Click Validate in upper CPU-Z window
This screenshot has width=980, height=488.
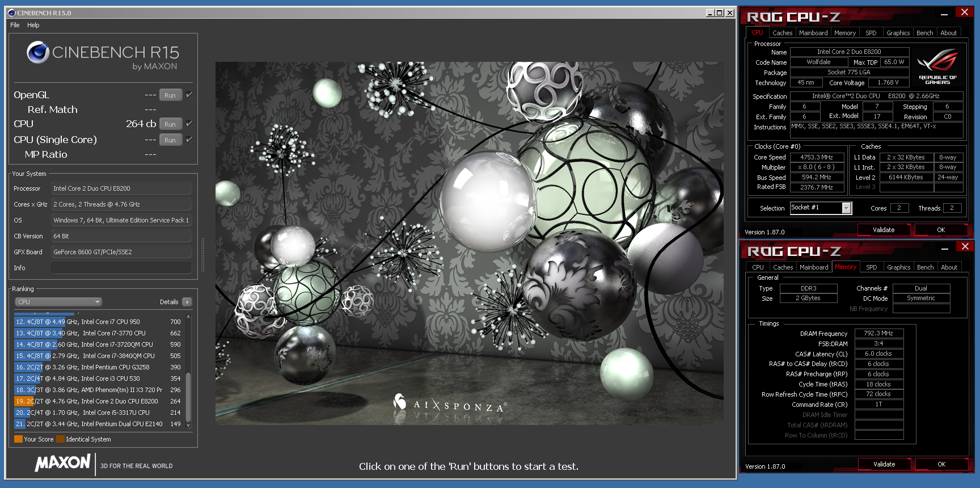tap(884, 230)
